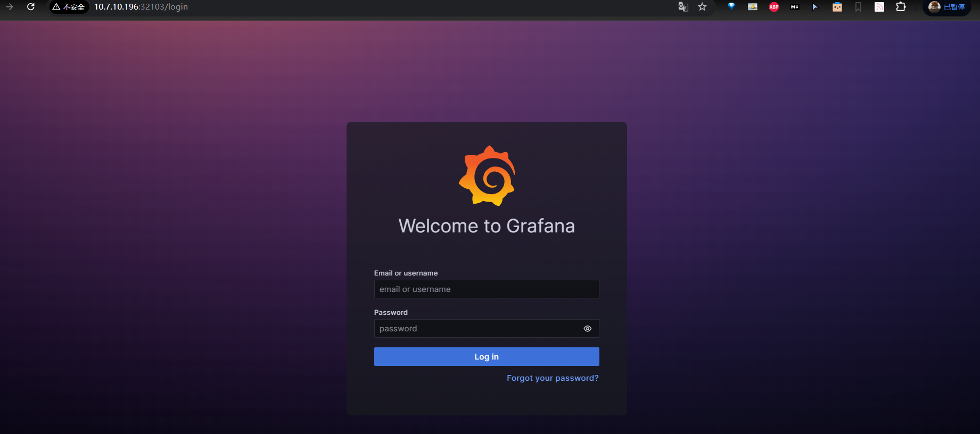Open the RSS feed extension
980x434 pixels.
(879, 7)
